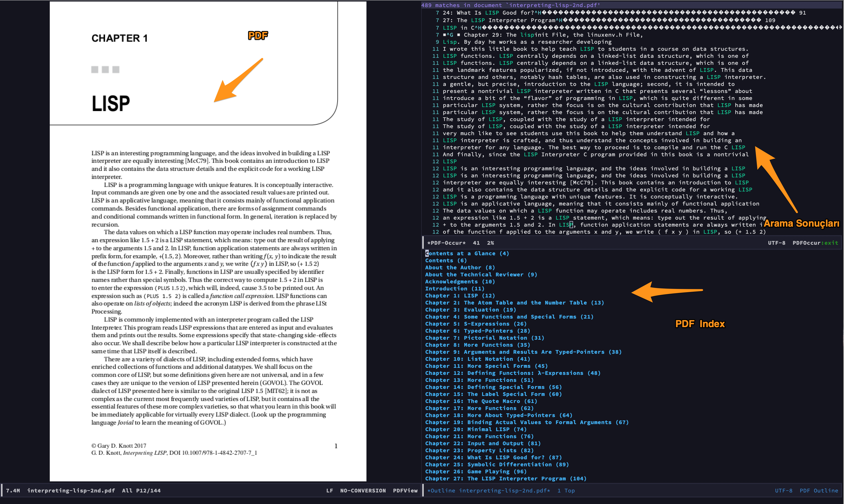Select 'Chapter 1: LISP (12)' outline item
This screenshot has height=504, width=844.
point(460,296)
